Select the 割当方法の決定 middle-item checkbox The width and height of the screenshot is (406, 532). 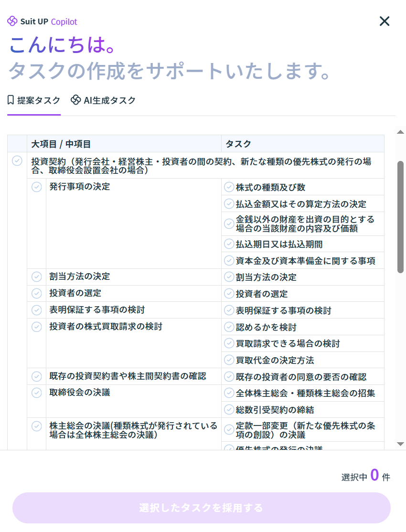pyautogui.click(x=37, y=277)
